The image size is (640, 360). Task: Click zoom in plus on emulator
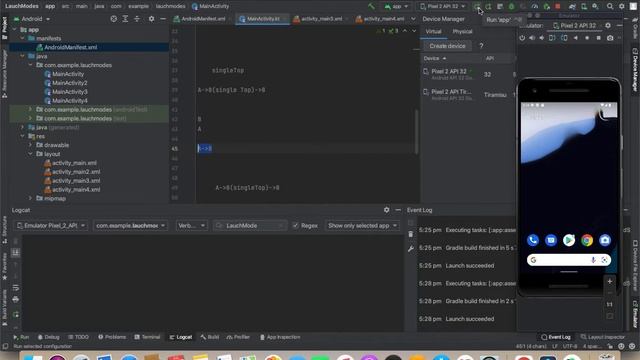point(610,281)
